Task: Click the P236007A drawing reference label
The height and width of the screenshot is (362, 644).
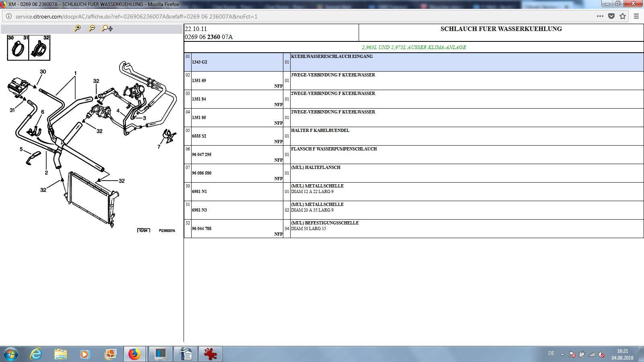Action: tap(167, 231)
